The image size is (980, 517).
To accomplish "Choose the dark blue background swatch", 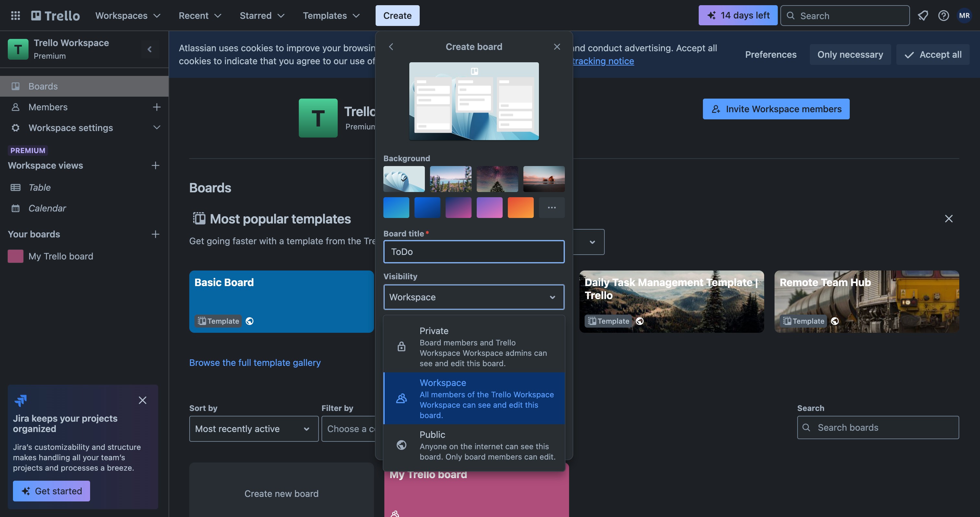I will click(x=427, y=208).
